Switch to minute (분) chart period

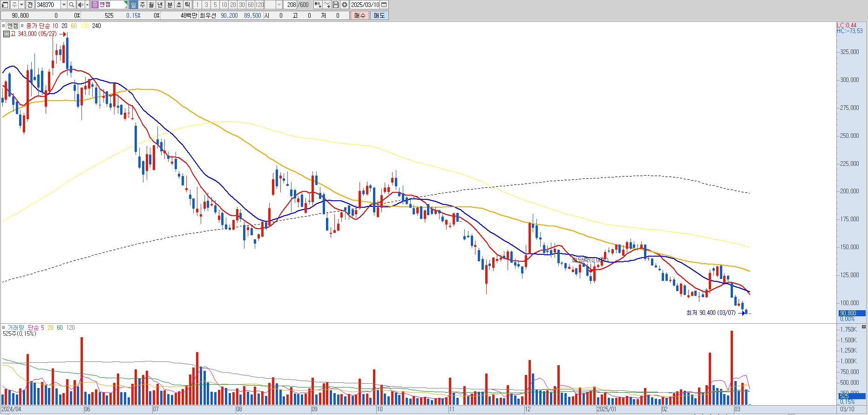(170, 5)
